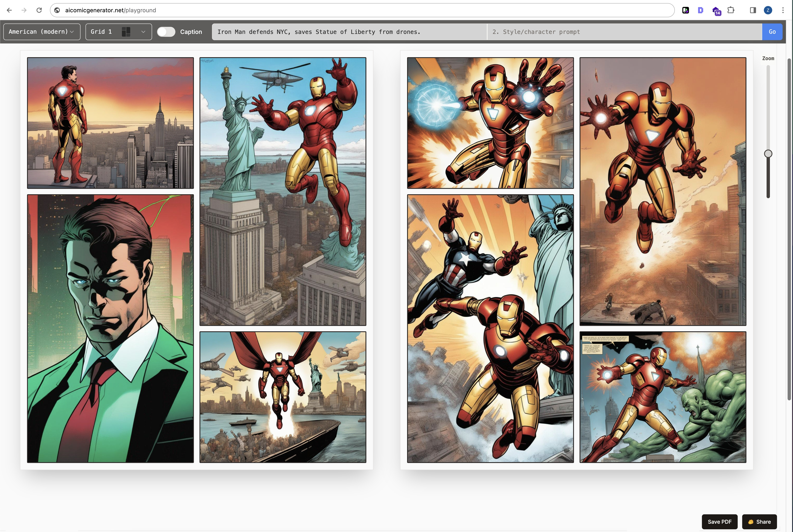Toggle the Caption switch

pyautogui.click(x=166, y=32)
